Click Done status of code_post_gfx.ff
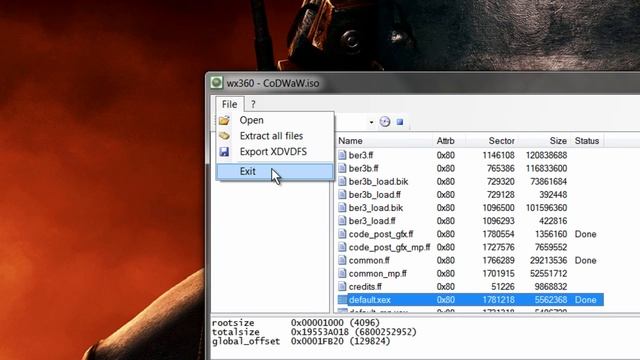640x360 pixels. tap(585, 234)
